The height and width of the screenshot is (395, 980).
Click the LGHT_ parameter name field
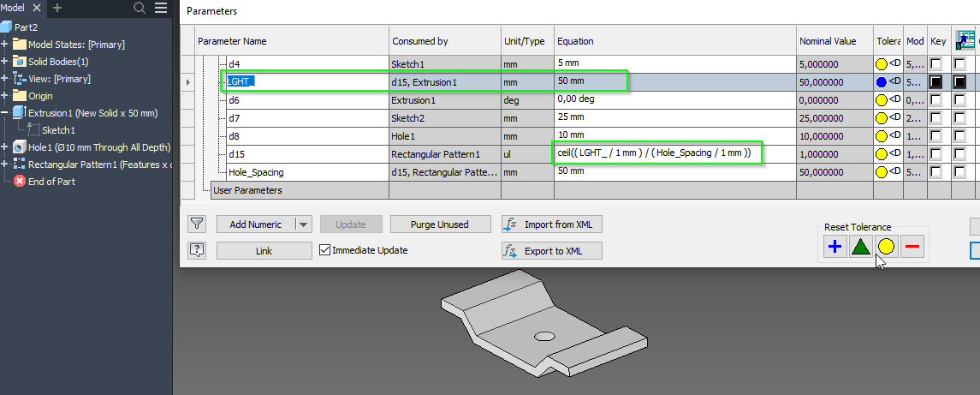tap(306, 81)
